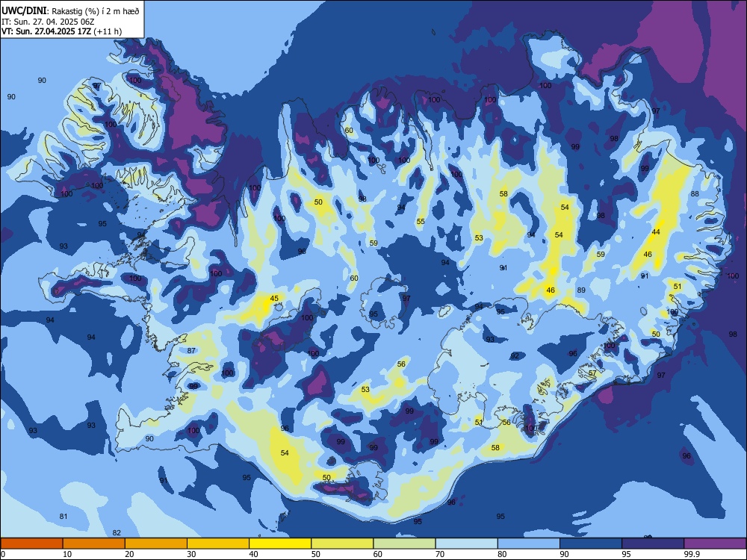
Task: Pick the 60–70 light green-yellow legend band
Action: point(404,544)
